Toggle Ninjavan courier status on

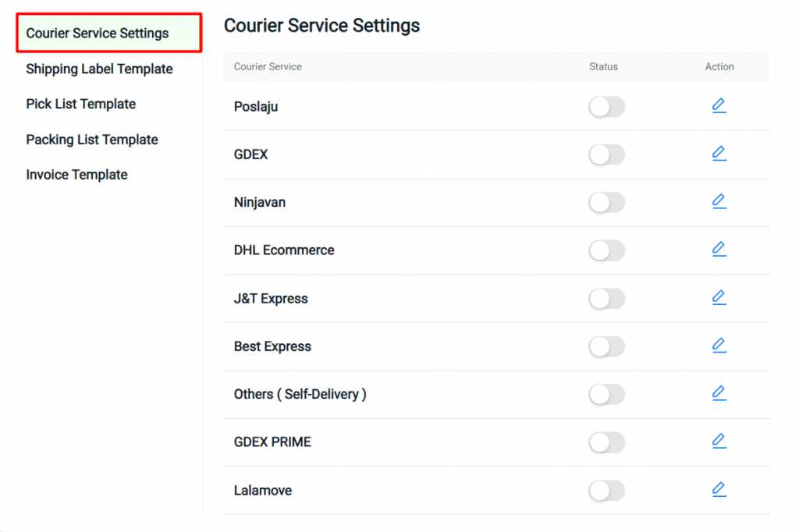point(606,203)
